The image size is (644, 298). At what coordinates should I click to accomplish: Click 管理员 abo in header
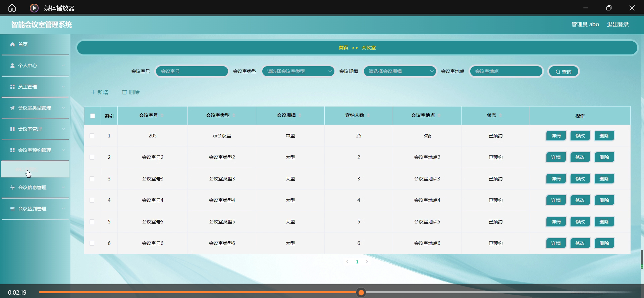click(x=585, y=25)
